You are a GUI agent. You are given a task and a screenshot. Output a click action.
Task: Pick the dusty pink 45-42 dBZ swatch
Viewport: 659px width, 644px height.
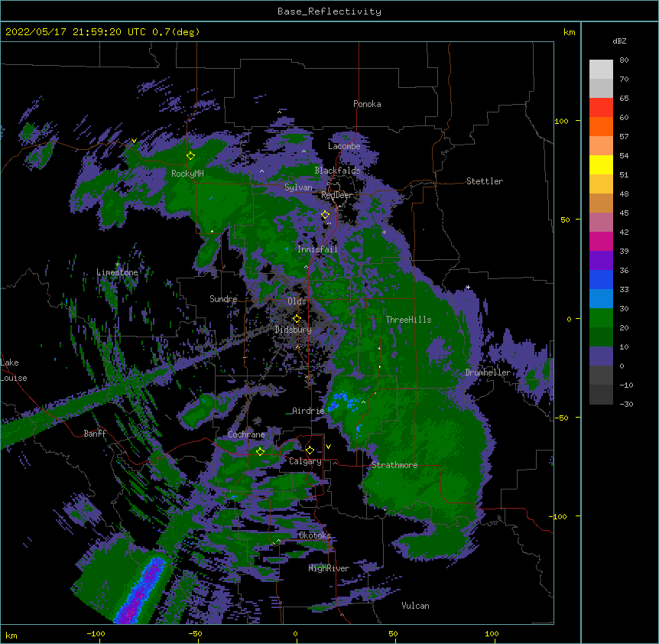[x=601, y=222]
